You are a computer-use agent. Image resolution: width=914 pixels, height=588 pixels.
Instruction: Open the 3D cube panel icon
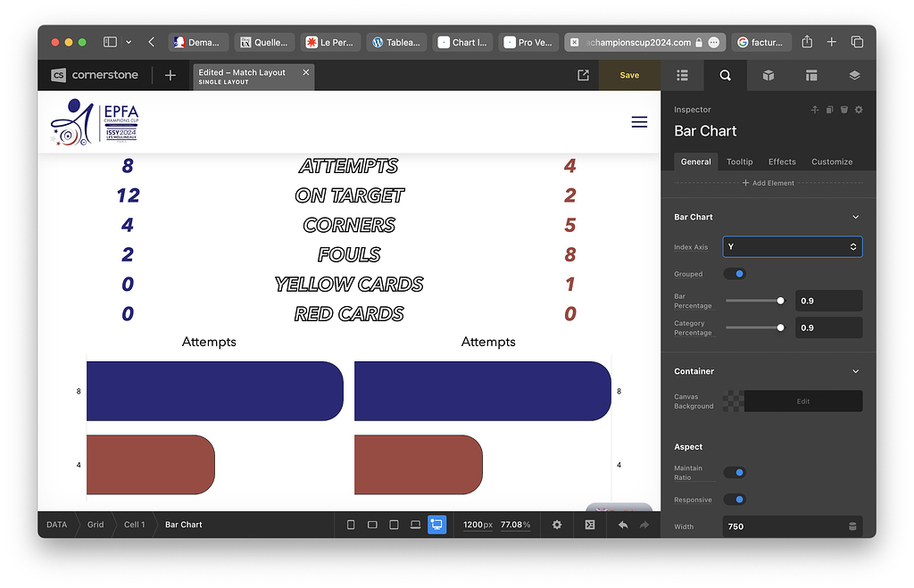pyautogui.click(x=768, y=75)
